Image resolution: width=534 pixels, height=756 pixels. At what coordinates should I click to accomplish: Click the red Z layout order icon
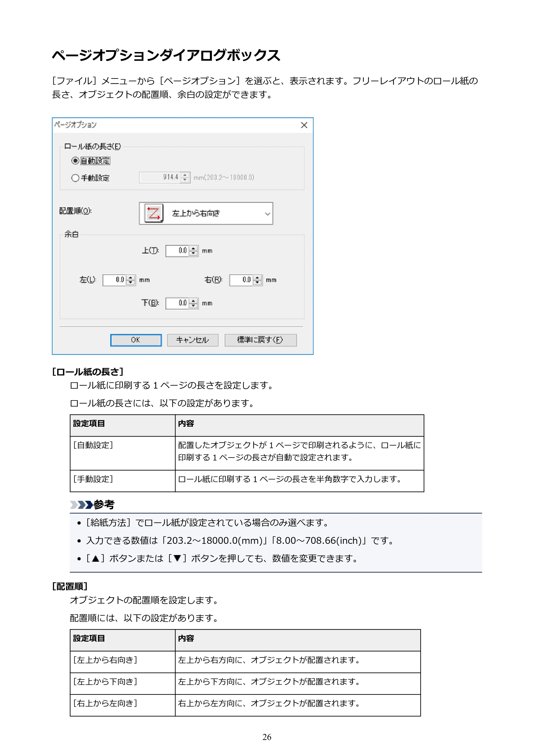pyautogui.click(x=154, y=213)
